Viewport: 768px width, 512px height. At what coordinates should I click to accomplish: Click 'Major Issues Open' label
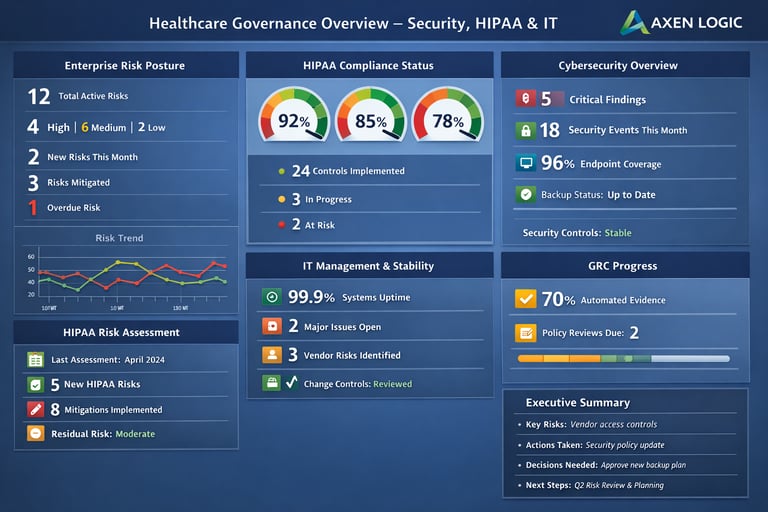(342, 327)
